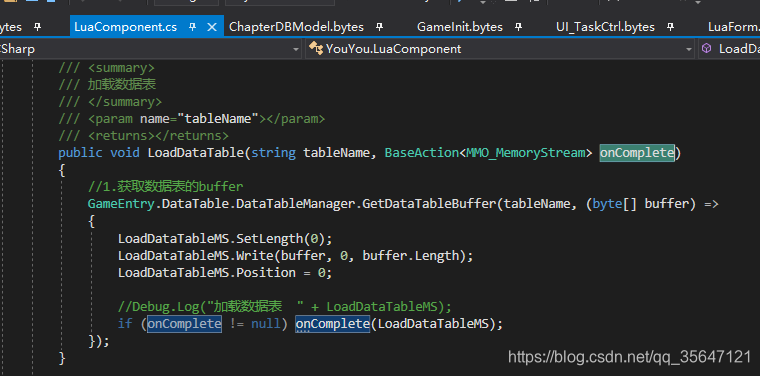Screen dimensions: 760x376
Task: Click DataTableManager in the call chain
Action: [x=296, y=204]
